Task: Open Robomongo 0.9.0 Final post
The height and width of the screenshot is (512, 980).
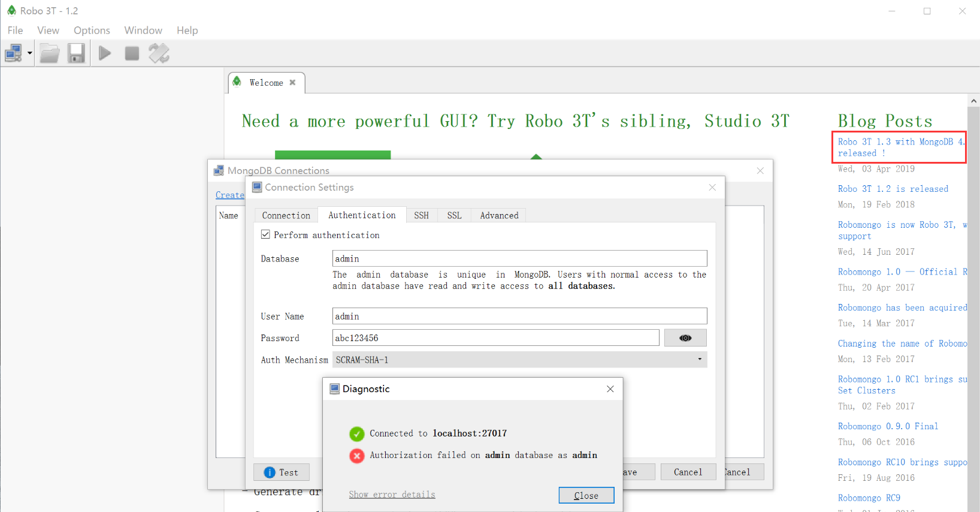Action: coord(888,426)
